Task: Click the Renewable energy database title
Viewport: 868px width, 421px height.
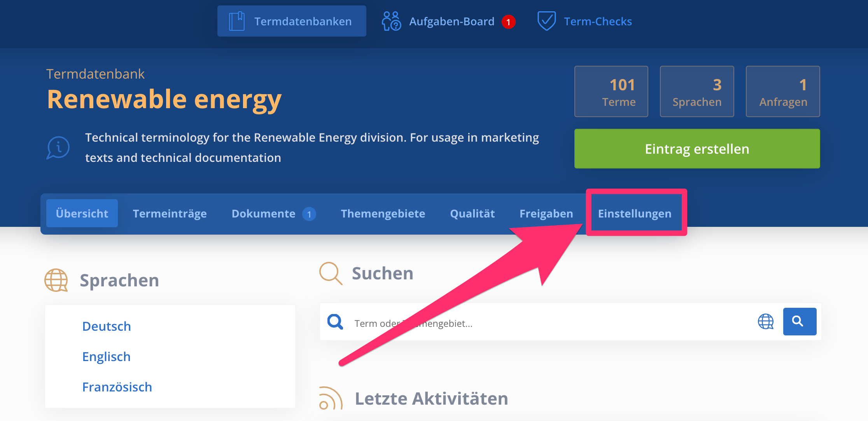Action: click(164, 100)
